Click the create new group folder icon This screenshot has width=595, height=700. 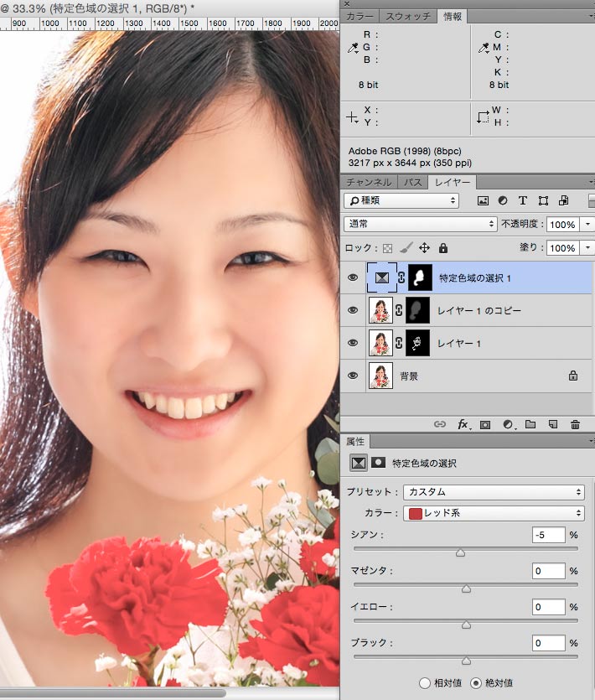(530, 425)
